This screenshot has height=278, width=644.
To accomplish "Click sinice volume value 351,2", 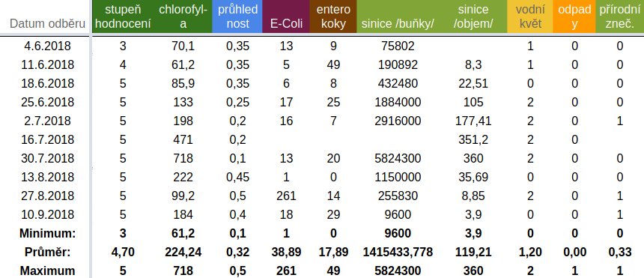I will [x=473, y=140].
